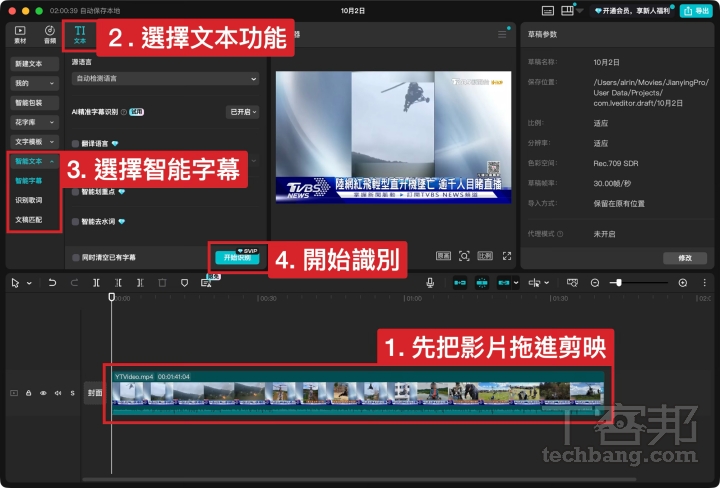Tick the 同时清空已有字幕 checkbox

pos(76,258)
